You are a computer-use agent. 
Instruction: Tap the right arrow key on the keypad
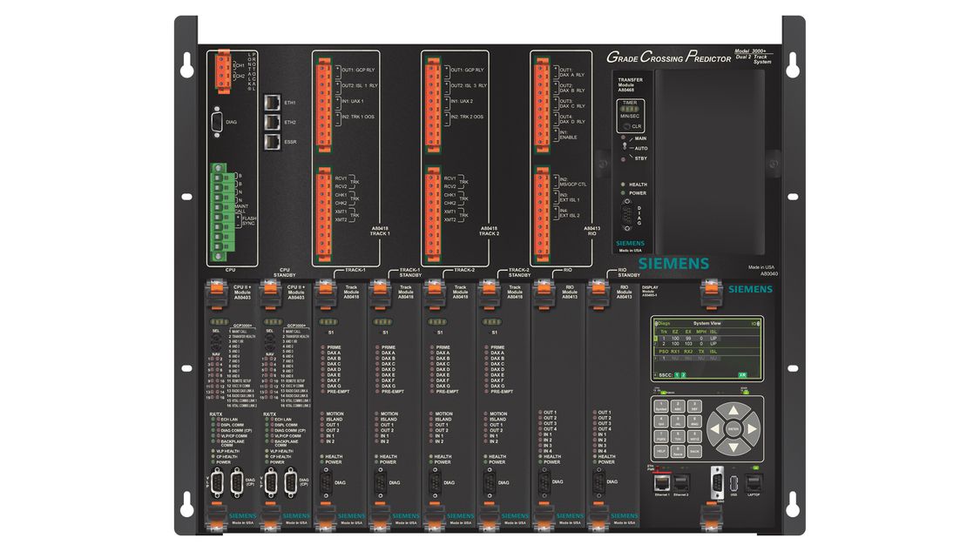pos(751,429)
